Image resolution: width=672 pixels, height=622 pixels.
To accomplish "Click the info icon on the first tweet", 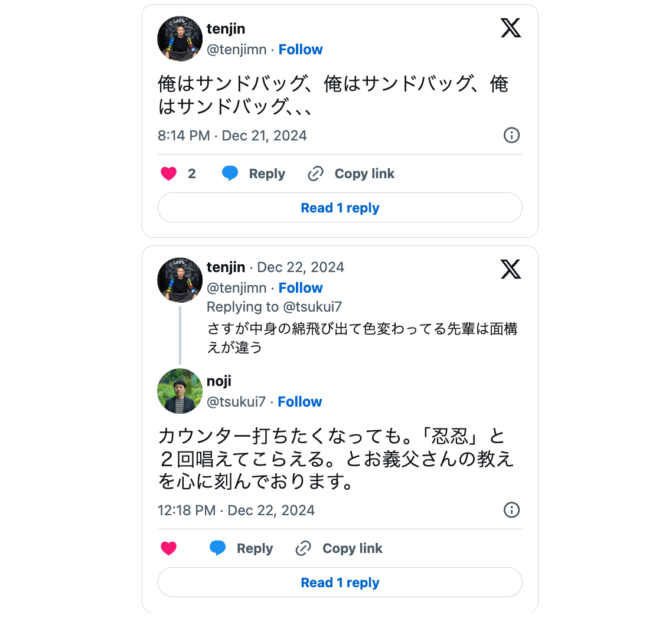I will (511, 136).
